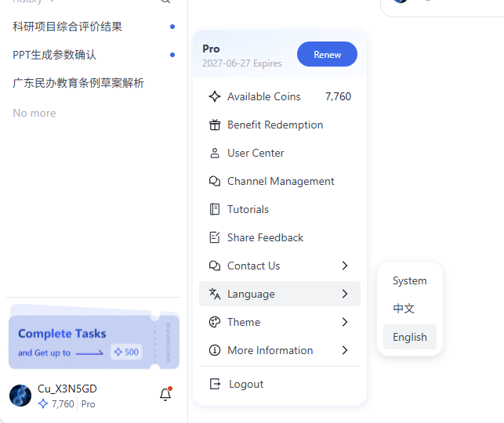504x423 pixels.
Task: Click the blue unread dot beside 科研项目综合评价结果
Action: pos(172,27)
